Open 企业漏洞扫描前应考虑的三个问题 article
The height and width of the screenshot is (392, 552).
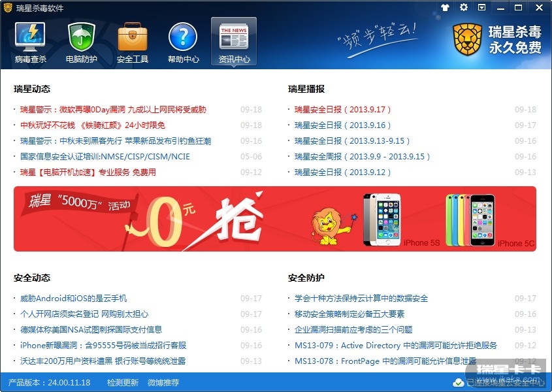click(353, 330)
